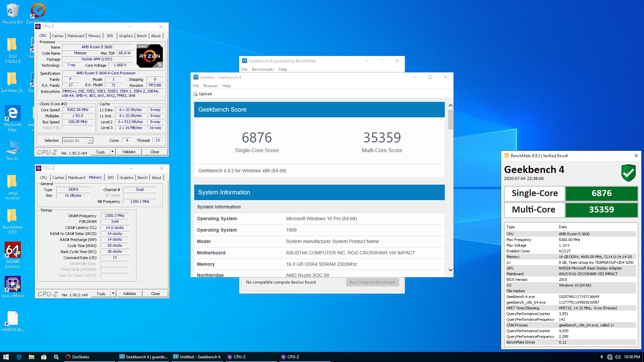This screenshot has width=644, height=362.
Task: Expand Tools dropdown arrow in top CPU-Z
Action: click(113, 152)
